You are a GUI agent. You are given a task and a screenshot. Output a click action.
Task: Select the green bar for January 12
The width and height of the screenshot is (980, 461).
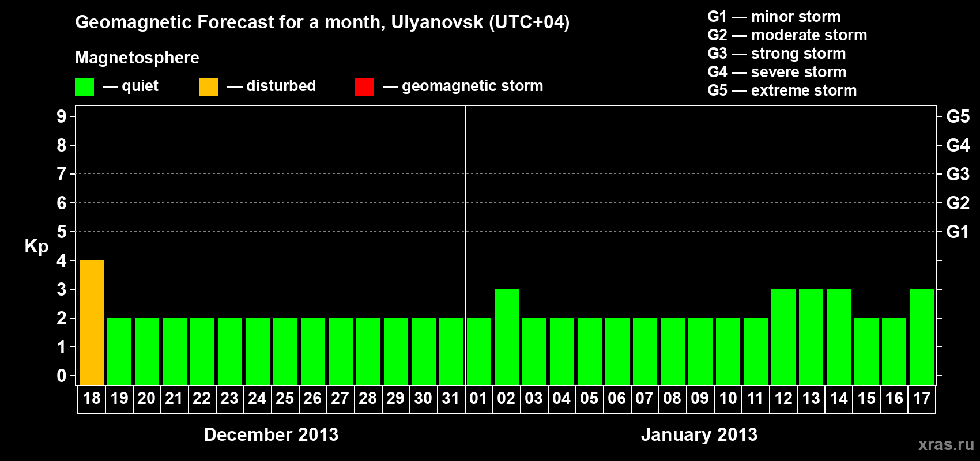coord(783,337)
